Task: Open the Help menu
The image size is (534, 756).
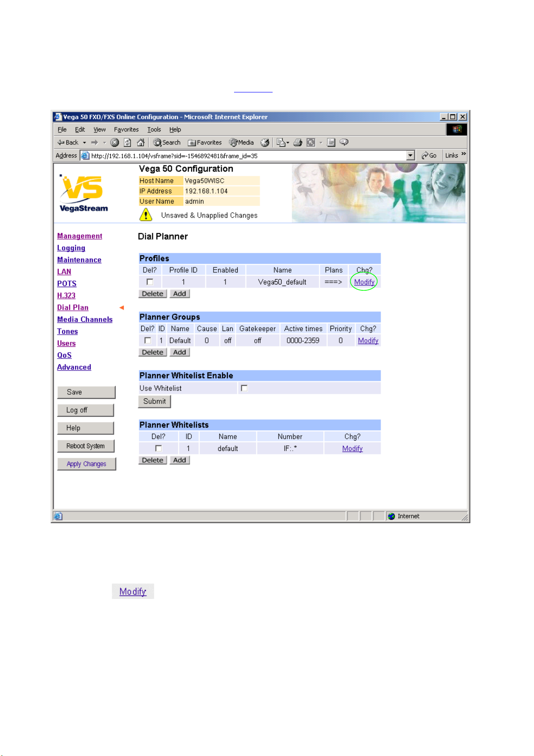Action: pyautogui.click(x=175, y=130)
